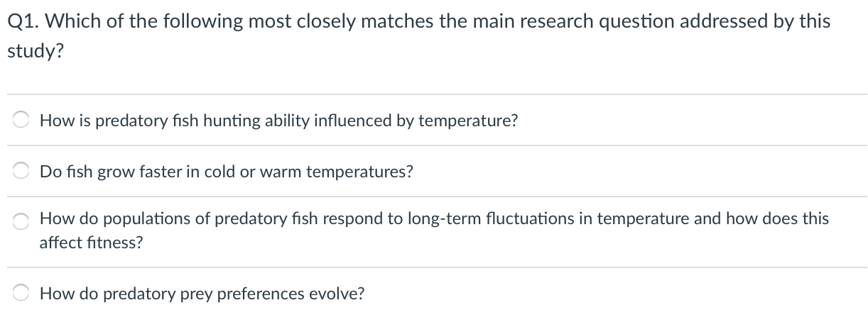Click the answer text 'How is predatory fish hunting ability influenced by temperature?'
This screenshot has height=332, width=868.
(278, 121)
